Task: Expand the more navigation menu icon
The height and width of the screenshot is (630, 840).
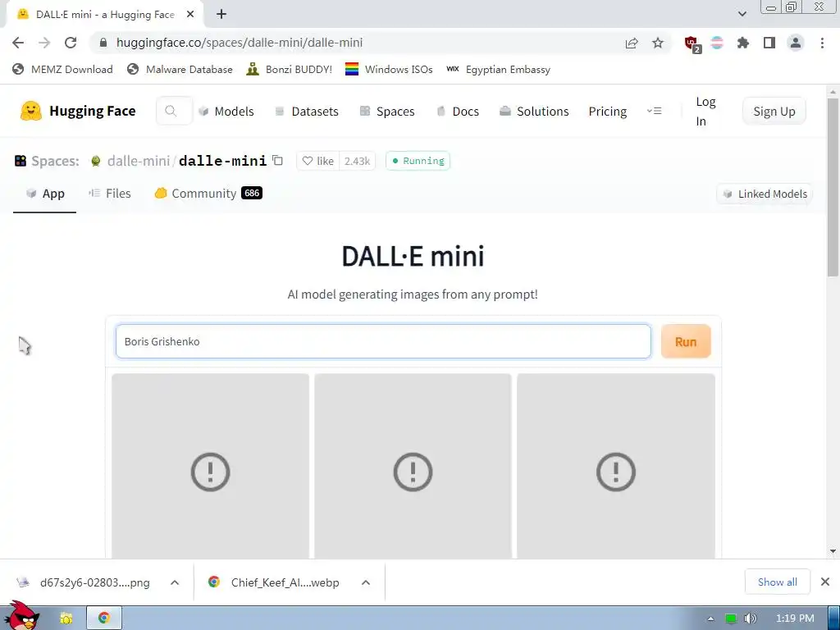Action: pyautogui.click(x=654, y=111)
